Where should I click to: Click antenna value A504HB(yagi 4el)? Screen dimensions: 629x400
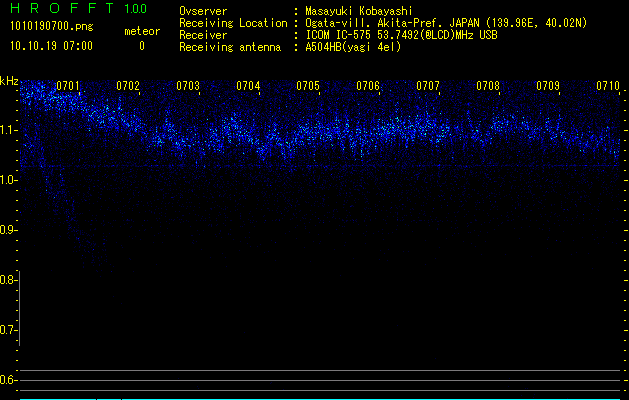(x=353, y=47)
